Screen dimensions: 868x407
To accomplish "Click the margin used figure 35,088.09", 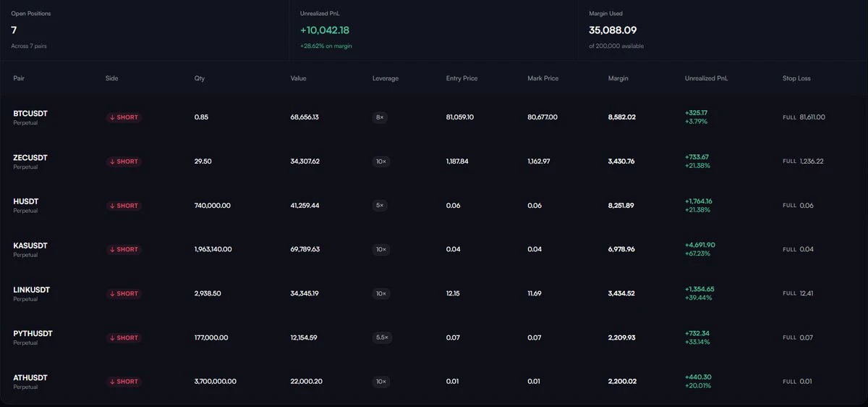I will click(613, 30).
